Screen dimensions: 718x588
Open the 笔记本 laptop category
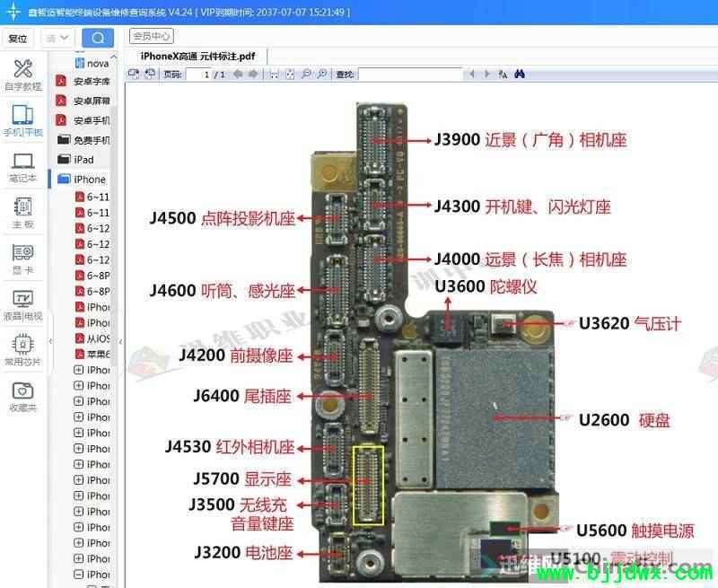[x=23, y=167]
